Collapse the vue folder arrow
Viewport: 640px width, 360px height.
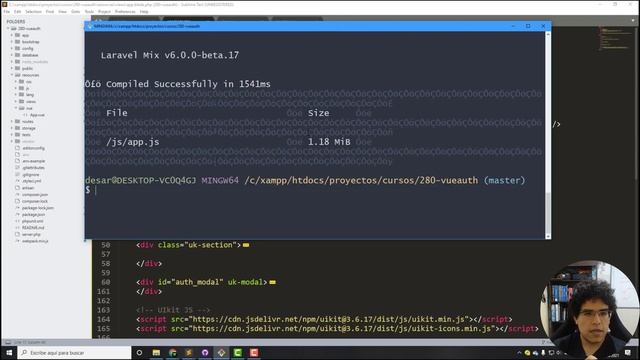(x=16, y=108)
